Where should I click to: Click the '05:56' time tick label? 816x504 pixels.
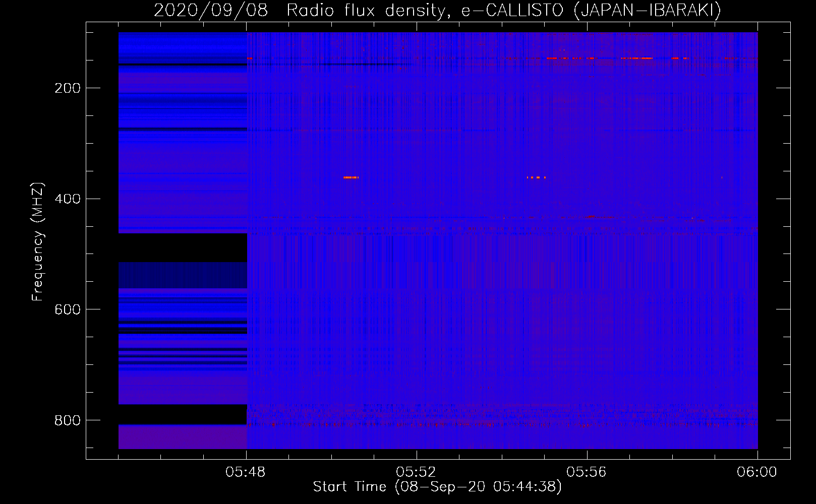587,472
